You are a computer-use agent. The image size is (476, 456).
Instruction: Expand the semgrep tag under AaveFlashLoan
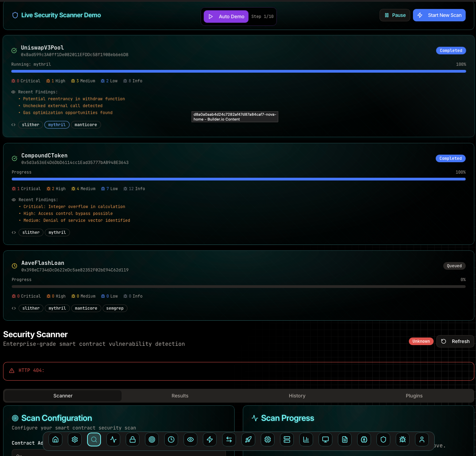click(115, 308)
